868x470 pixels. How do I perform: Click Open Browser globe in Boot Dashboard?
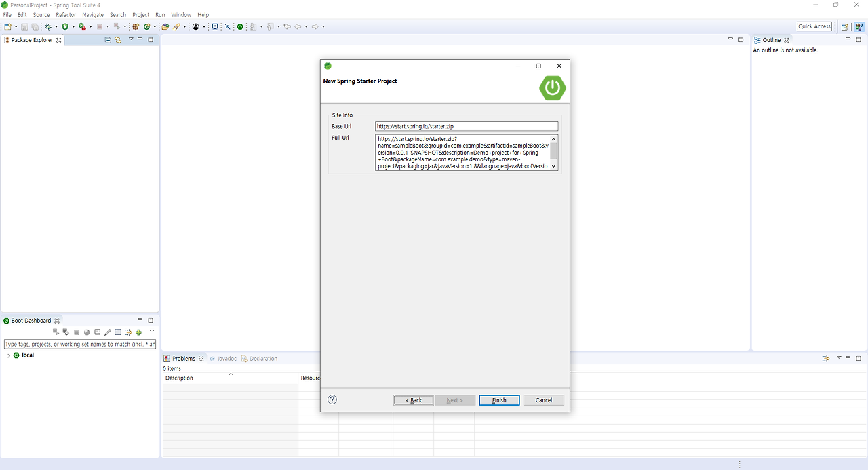tap(87, 332)
